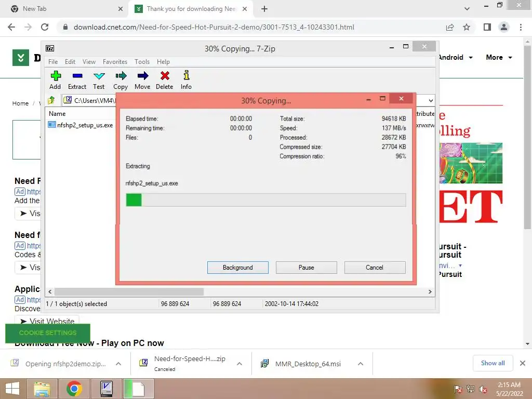The image size is (532, 399).
Task: Click the 7-Zip scrollbar right arrow
Action: pyautogui.click(x=430, y=292)
